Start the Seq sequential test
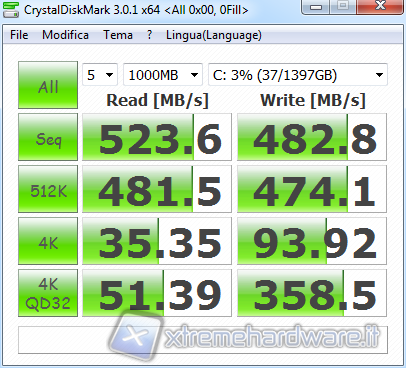Image resolution: width=406 pixels, height=368 pixels. point(48,137)
